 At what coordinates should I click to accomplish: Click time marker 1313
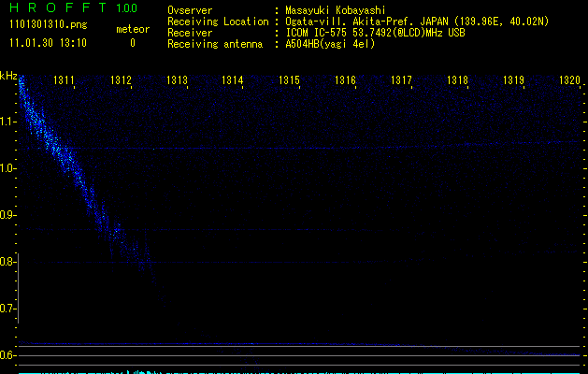coord(177,80)
